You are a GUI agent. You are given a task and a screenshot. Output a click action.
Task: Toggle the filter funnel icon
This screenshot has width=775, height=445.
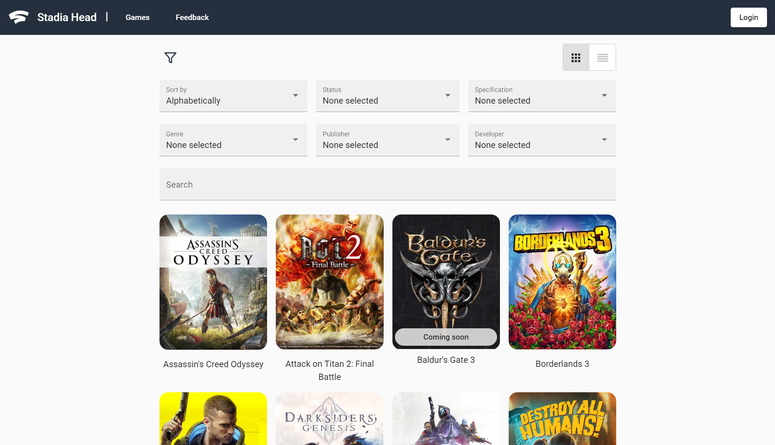click(x=170, y=57)
